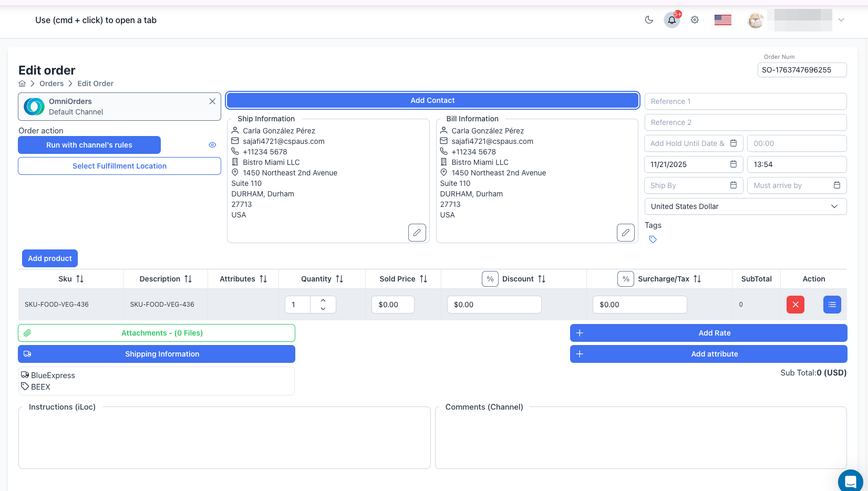Toggle eye icon beside channel rules
868x491 pixels.
coord(212,145)
